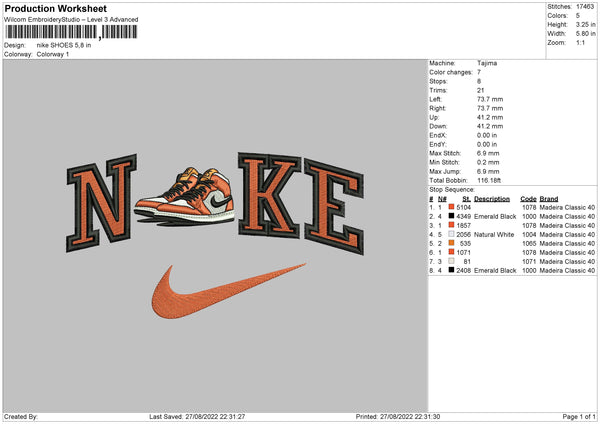Click the 'Colorway 1' value
Screen dimensions: 600x424
pos(53,54)
